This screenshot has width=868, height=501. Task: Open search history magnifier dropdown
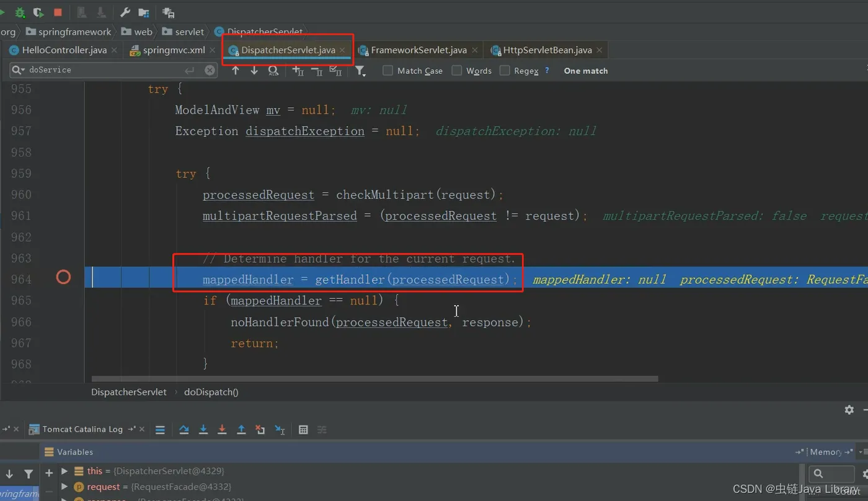click(x=19, y=70)
